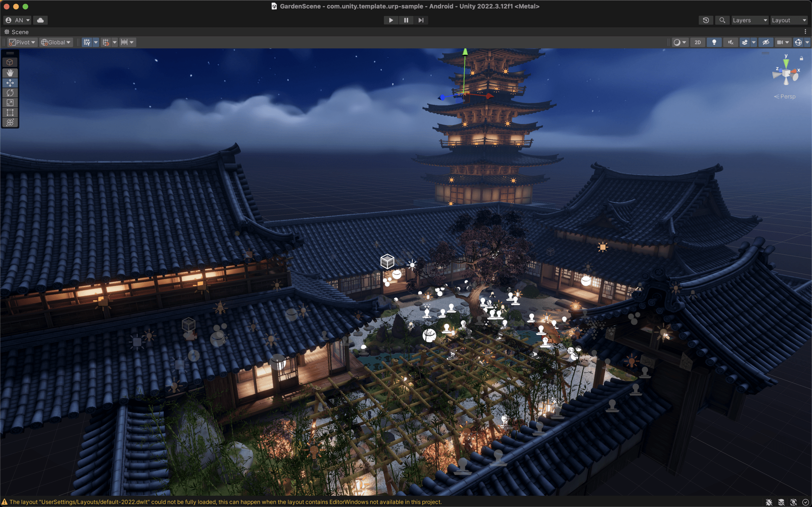Open Unity cloud services icon
This screenshot has width=812, height=507.
click(x=41, y=20)
